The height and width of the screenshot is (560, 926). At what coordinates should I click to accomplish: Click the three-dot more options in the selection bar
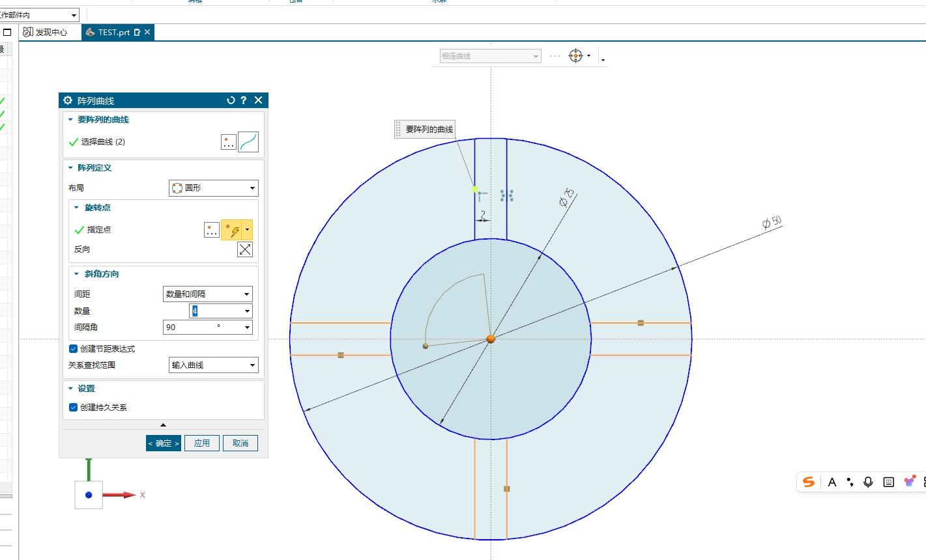click(555, 56)
